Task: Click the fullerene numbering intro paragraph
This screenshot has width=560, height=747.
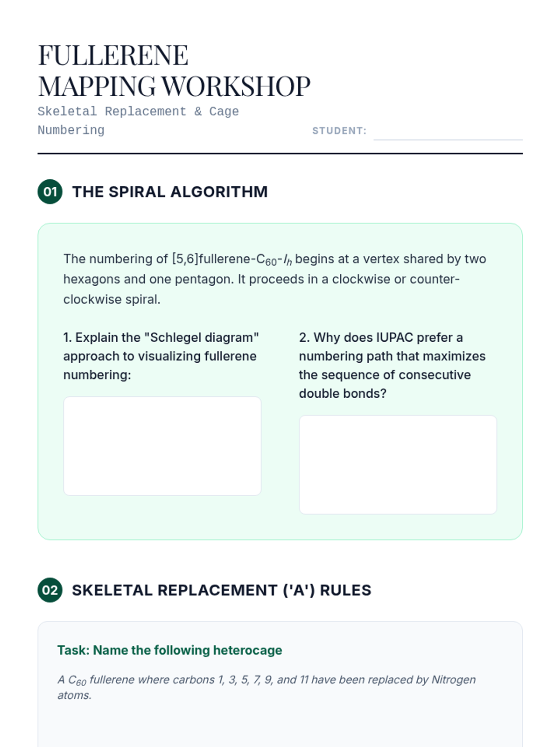Action: tap(275, 279)
